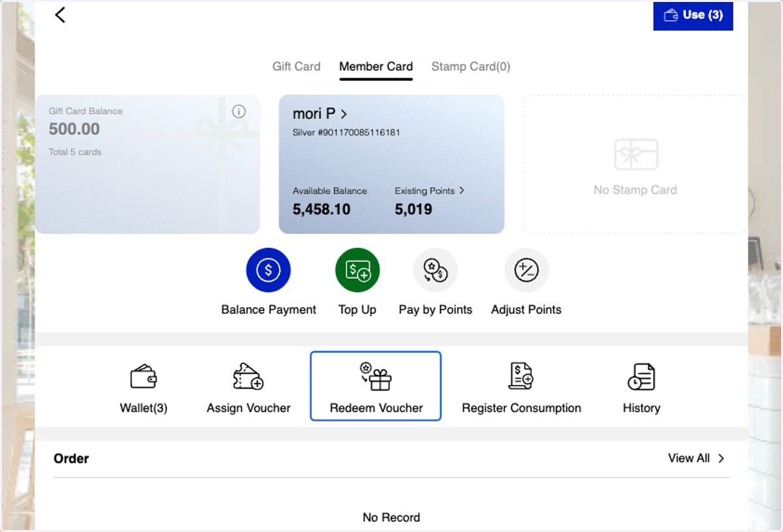Go back using the left arrow

[60, 14]
